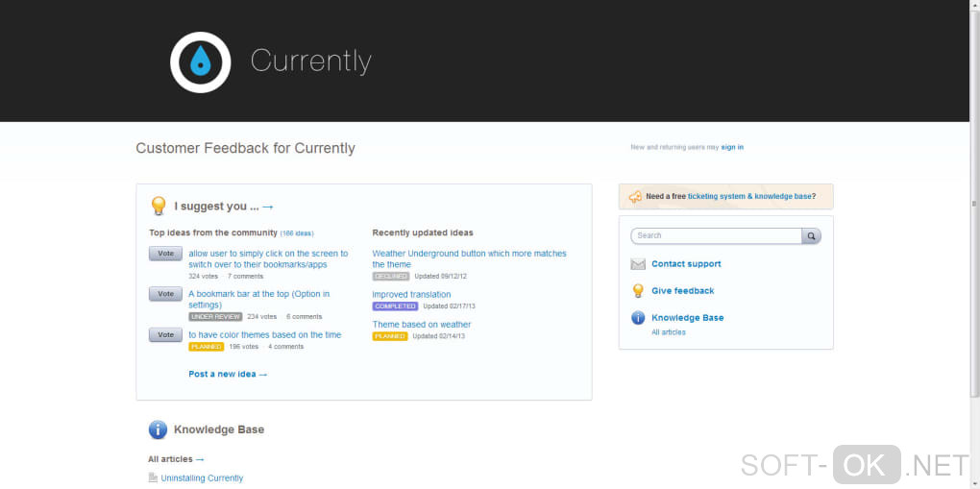Click the Contact support envelope icon

638,264
